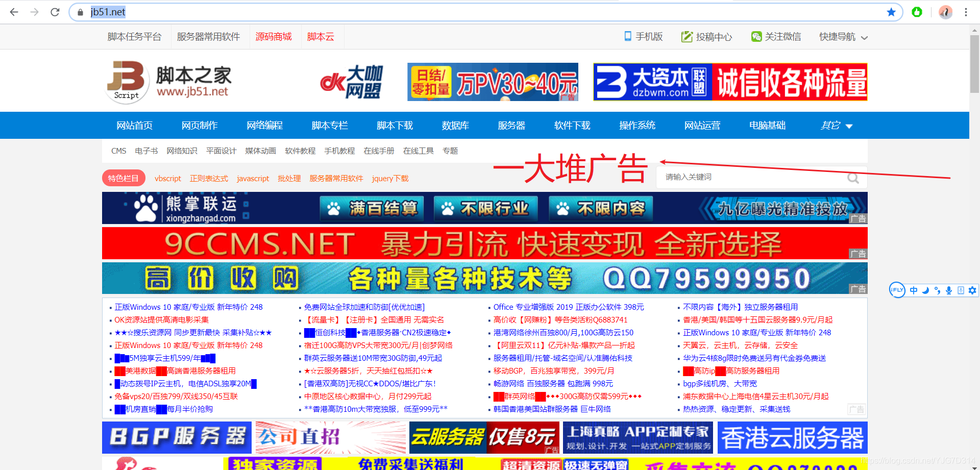Click iFLY phone voice input icon
The image size is (980, 470).
click(x=961, y=290)
